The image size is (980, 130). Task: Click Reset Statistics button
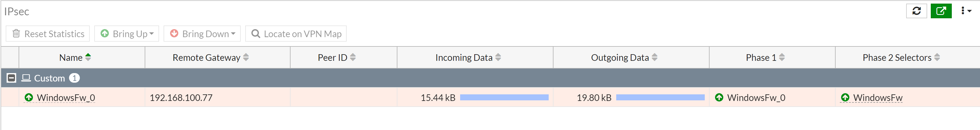click(48, 34)
